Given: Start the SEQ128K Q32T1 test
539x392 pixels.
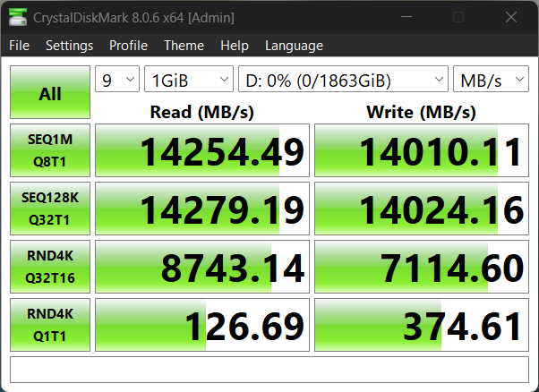Looking at the screenshot, I should pyautogui.click(x=50, y=209).
